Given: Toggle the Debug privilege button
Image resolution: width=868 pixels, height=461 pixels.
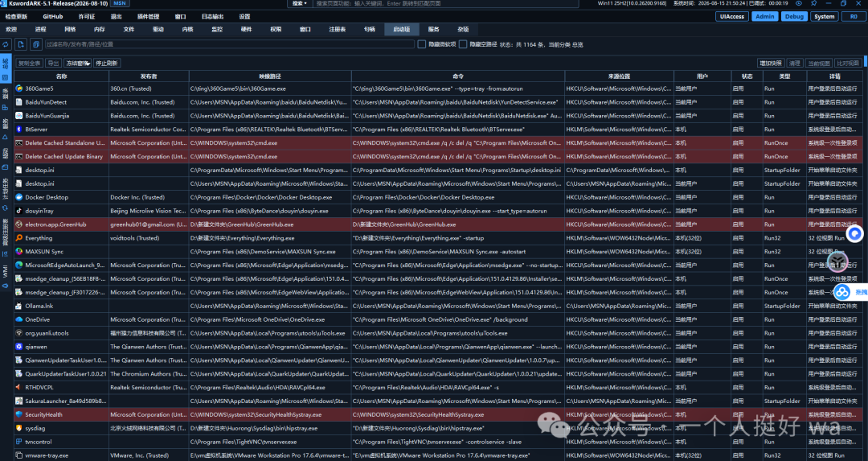Looking at the screenshot, I should 794,17.
